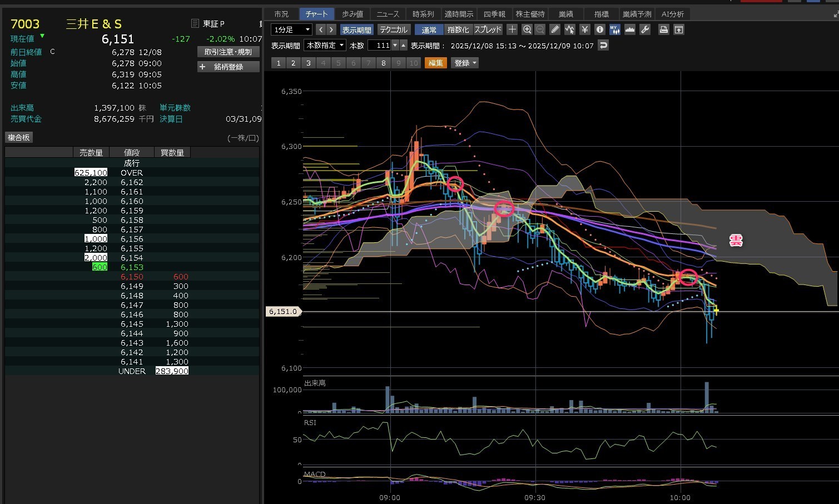Click the MY chart candlestick icon

pyautogui.click(x=614, y=29)
